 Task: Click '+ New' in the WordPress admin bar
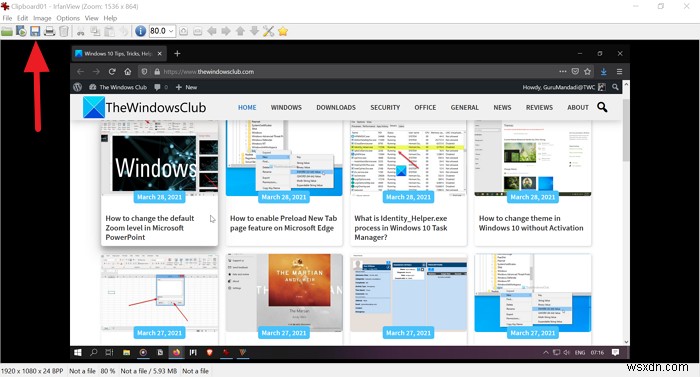coord(187,87)
